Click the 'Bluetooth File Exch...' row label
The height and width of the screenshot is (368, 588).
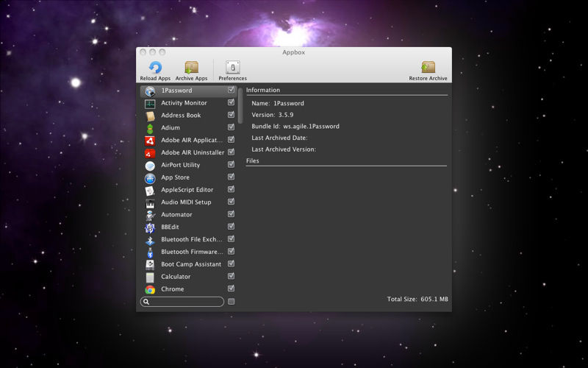coord(192,239)
